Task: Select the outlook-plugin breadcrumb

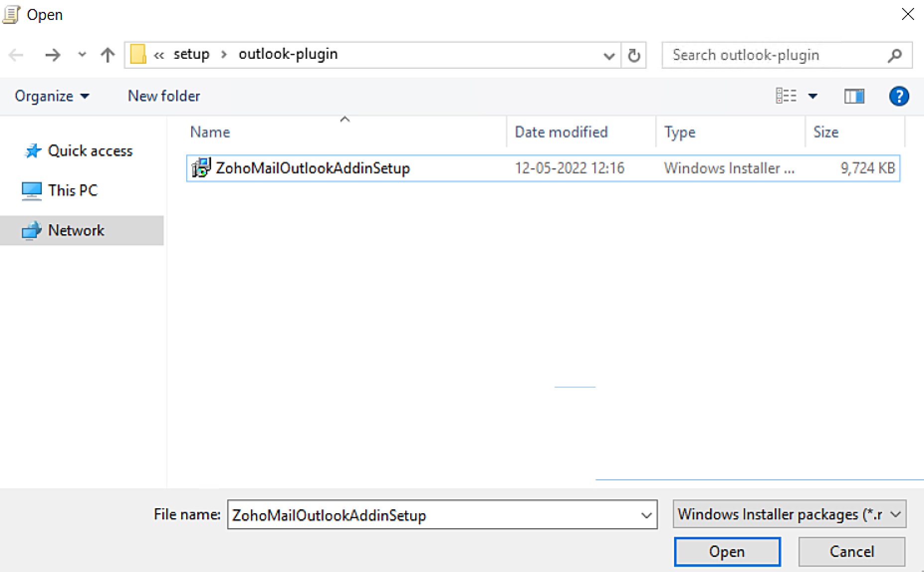Action: point(288,54)
